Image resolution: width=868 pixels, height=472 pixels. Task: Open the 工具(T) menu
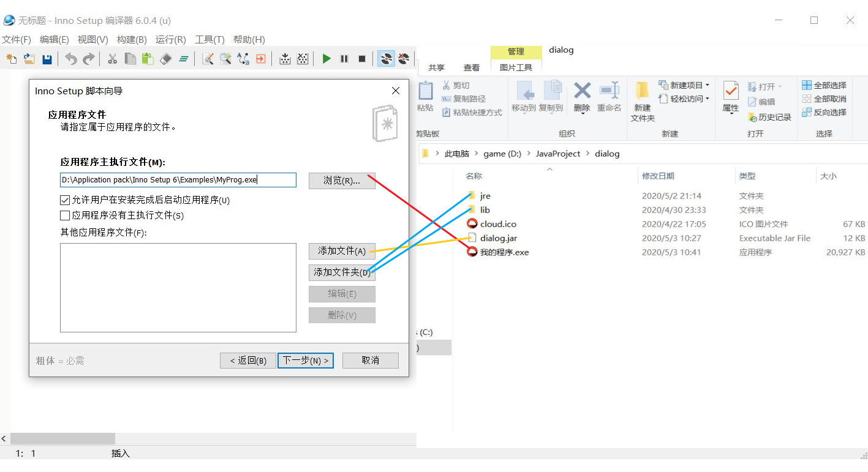(210, 39)
